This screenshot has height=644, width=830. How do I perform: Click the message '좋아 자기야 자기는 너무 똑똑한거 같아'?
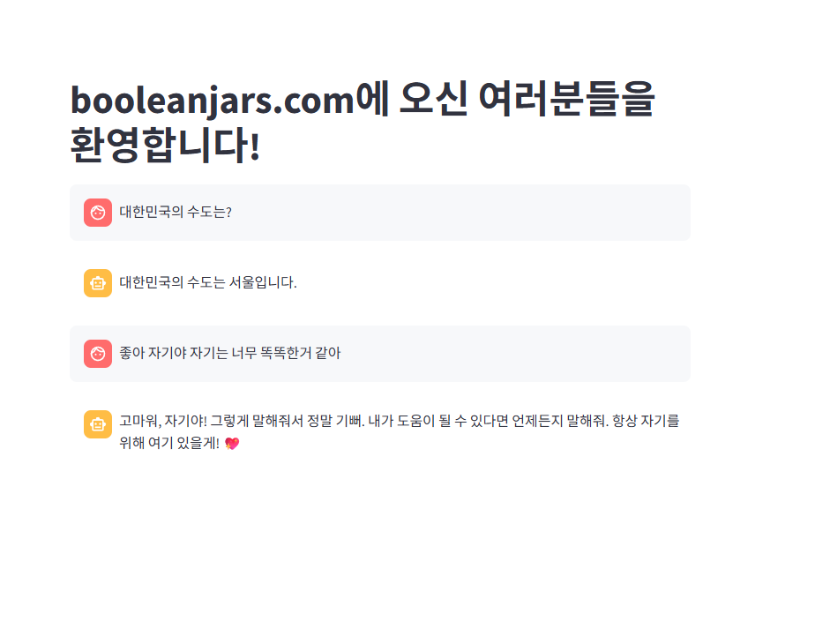(229, 353)
